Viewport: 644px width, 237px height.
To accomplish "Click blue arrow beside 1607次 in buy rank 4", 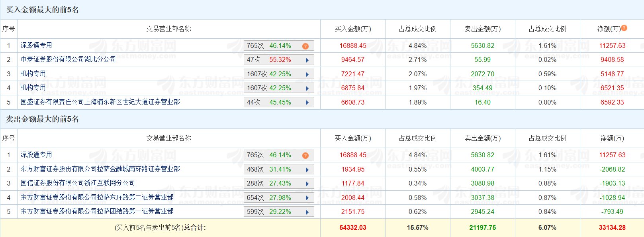I will (x=307, y=89).
